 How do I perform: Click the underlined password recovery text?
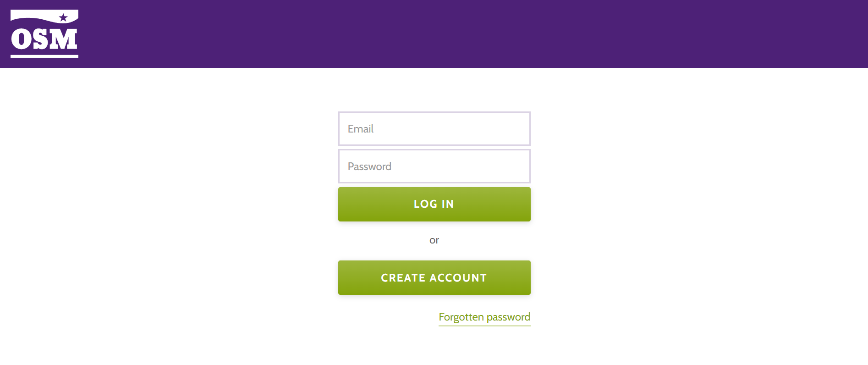point(484,317)
